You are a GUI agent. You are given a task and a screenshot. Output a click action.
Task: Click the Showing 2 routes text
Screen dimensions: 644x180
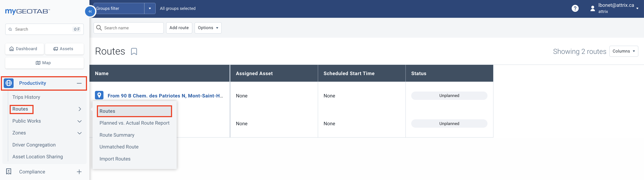580,51
